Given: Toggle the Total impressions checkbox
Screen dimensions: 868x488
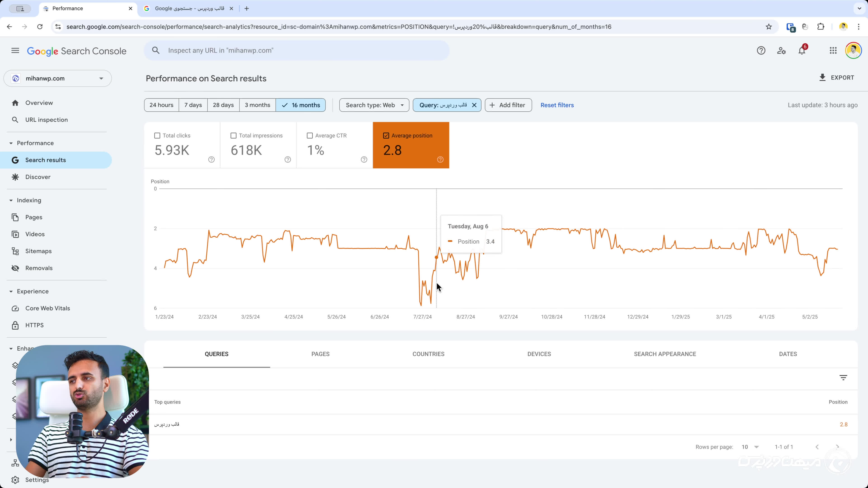Looking at the screenshot, I should point(233,135).
